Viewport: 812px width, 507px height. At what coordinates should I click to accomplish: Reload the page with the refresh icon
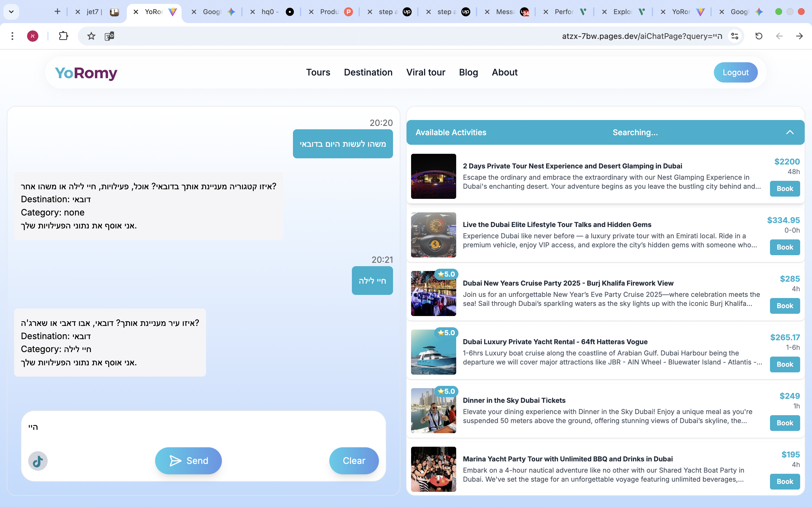click(759, 36)
